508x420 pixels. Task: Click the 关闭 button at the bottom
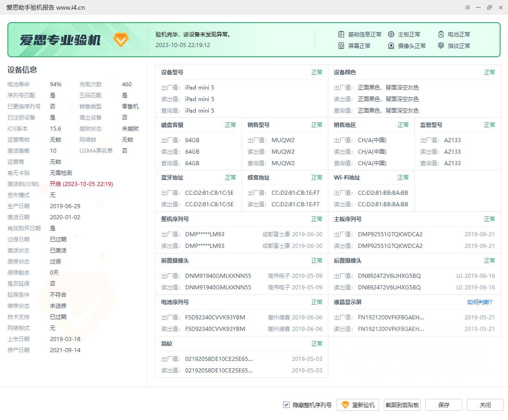(485, 405)
